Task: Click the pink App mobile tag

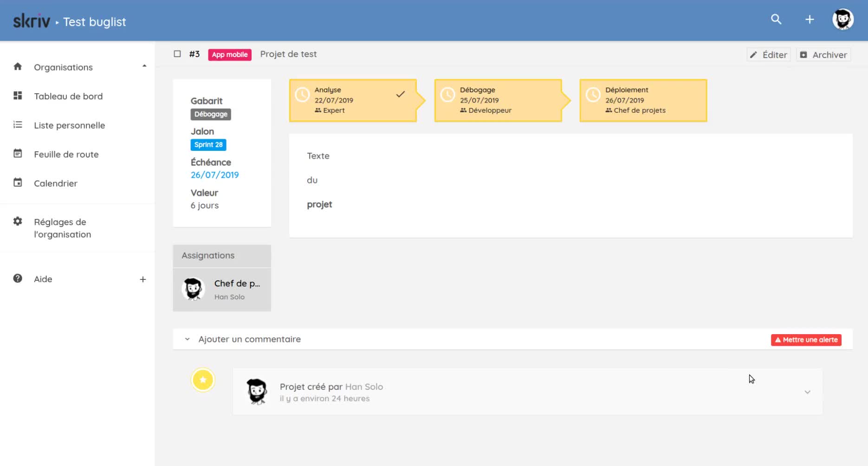Action: coord(230,55)
